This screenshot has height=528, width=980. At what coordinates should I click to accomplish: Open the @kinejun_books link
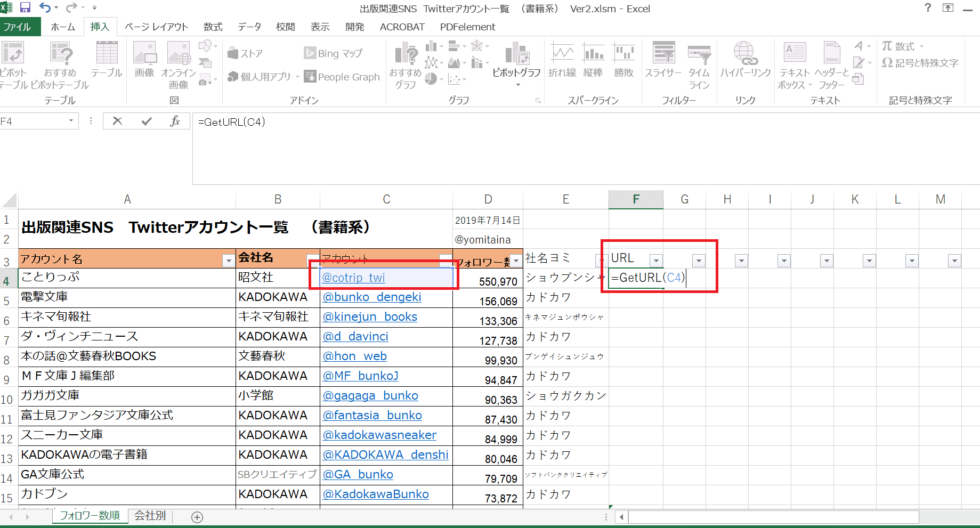(370, 317)
